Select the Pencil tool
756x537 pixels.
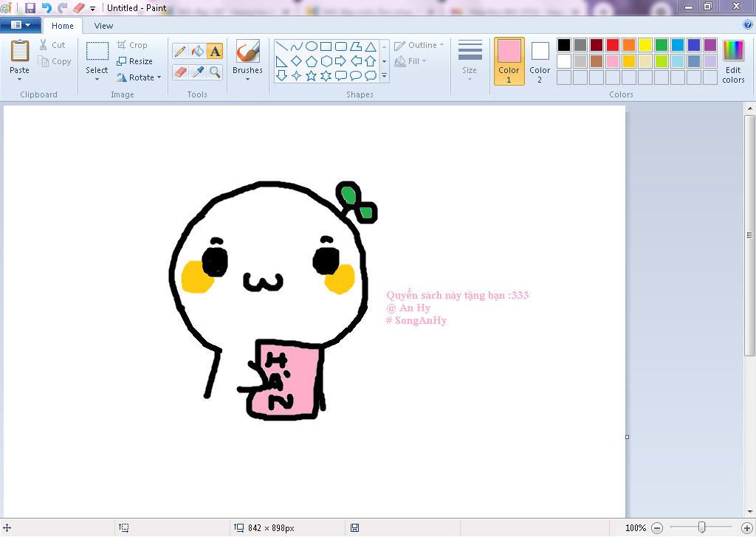point(180,51)
